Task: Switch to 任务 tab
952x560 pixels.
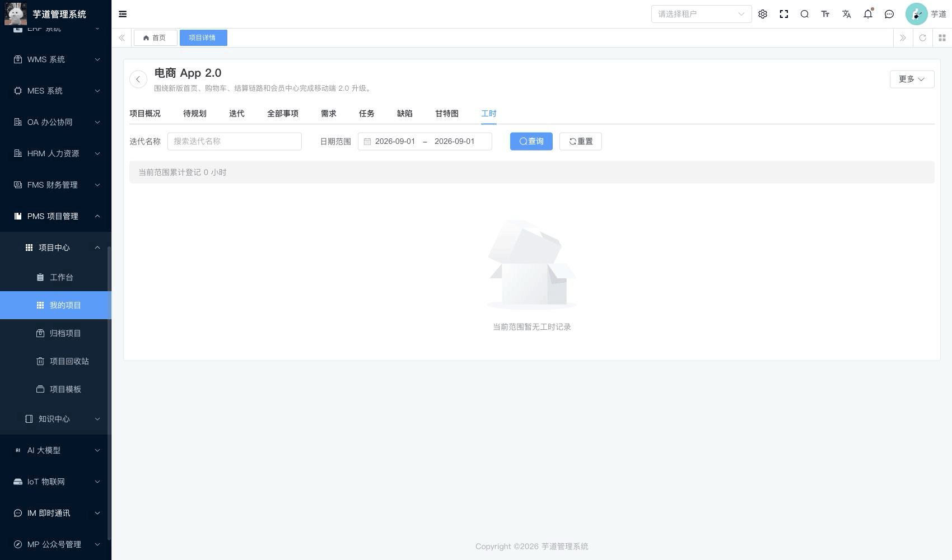Action: coord(367,113)
